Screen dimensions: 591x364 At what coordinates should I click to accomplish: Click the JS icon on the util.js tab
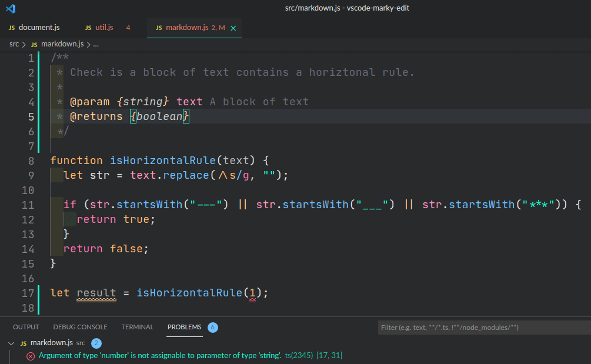click(x=89, y=27)
